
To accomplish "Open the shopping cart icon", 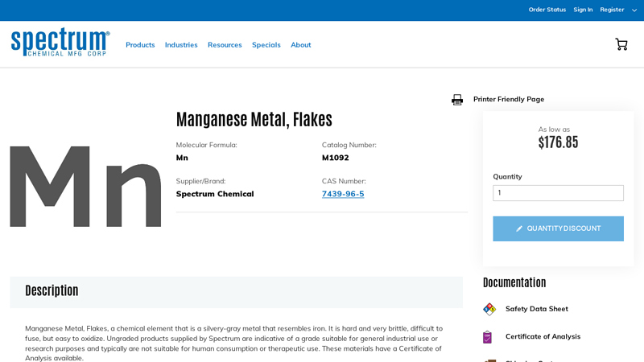I will pos(621,44).
